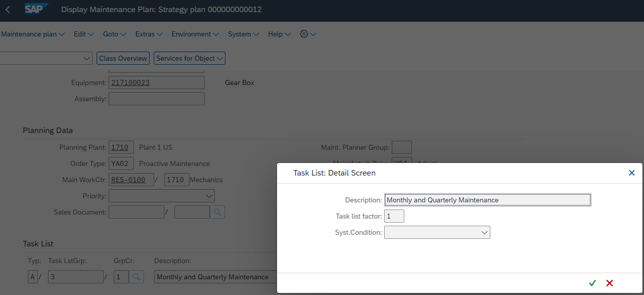Confirm dialog with green checkmark
Image resolution: width=644 pixels, height=295 pixels.
pyautogui.click(x=592, y=283)
